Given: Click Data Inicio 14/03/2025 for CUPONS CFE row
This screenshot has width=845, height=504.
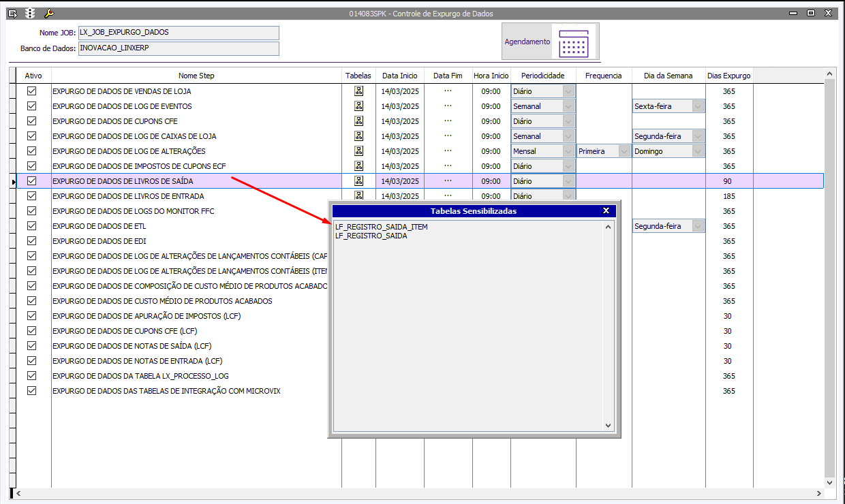Looking at the screenshot, I should coord(400,121).
